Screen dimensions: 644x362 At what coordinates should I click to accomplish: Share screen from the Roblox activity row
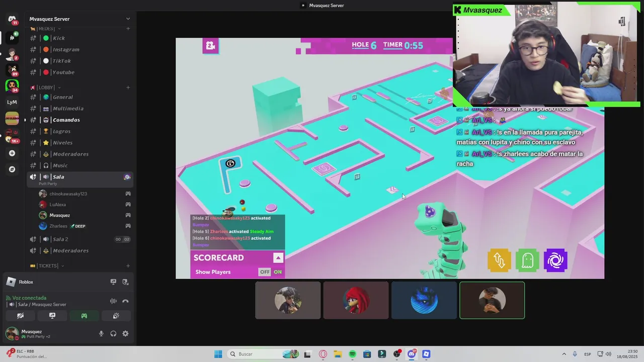[x=113, y=282]
